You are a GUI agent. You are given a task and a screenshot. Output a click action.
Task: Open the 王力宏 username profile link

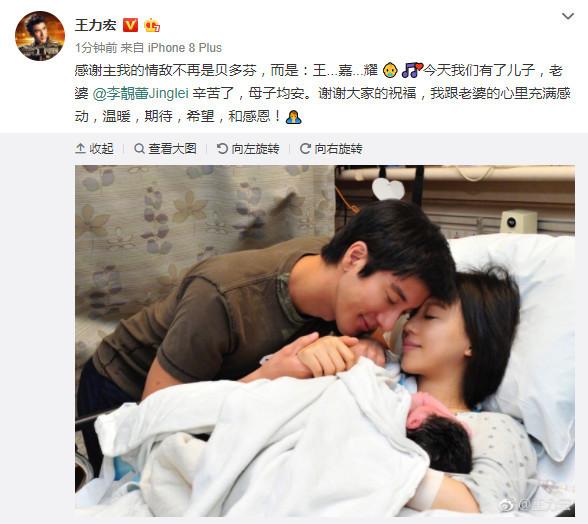click(x=96, y=25)
